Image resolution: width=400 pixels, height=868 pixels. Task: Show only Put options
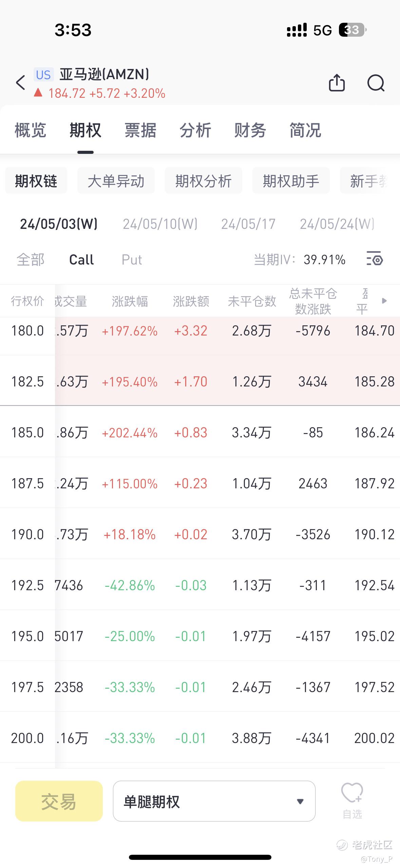132,260
